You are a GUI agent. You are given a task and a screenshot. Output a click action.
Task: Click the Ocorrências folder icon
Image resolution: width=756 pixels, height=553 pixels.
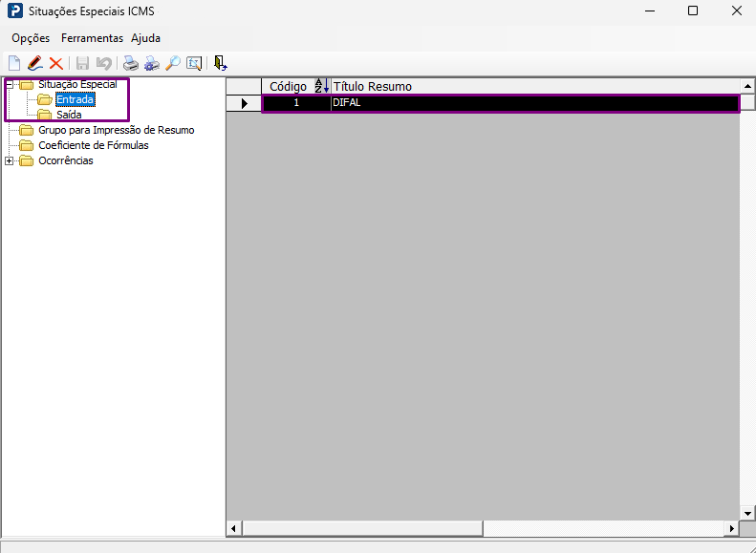coord(26,160)
